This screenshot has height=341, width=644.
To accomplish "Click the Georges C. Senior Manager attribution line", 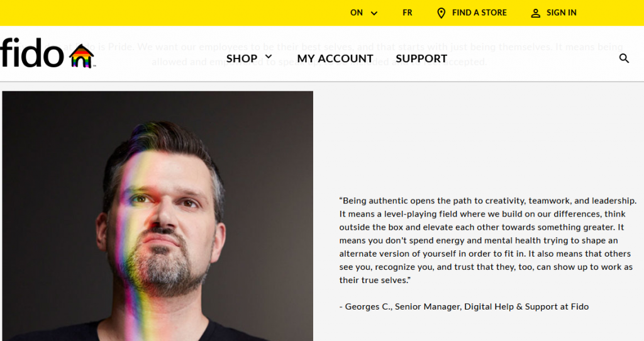I will pyautogui.click(x=464, y=306).
